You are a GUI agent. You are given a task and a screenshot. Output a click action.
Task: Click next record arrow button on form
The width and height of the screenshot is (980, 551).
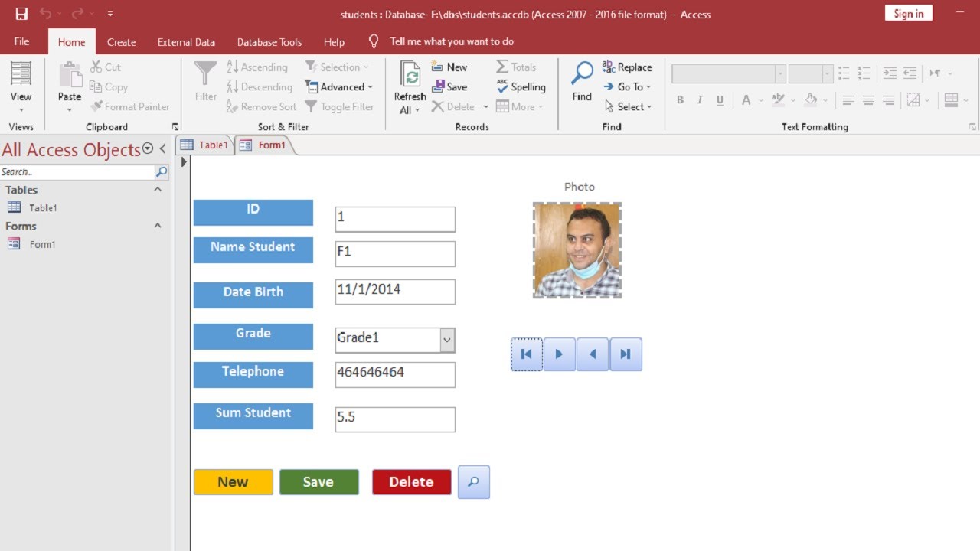coord(560,354)
